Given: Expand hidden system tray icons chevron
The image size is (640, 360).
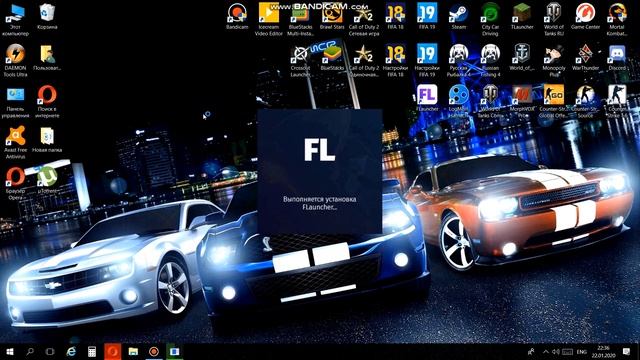Looking at the screenshot, I should point(546,351).
